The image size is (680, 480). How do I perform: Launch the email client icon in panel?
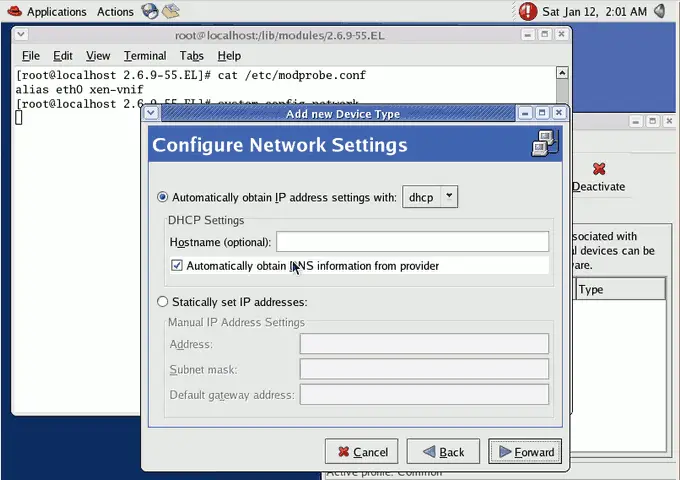coord(171,12)
